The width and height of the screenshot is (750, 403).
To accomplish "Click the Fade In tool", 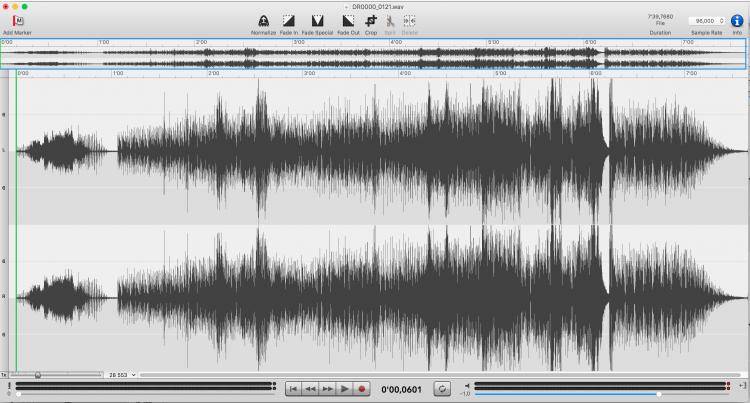I will [289, 20].
